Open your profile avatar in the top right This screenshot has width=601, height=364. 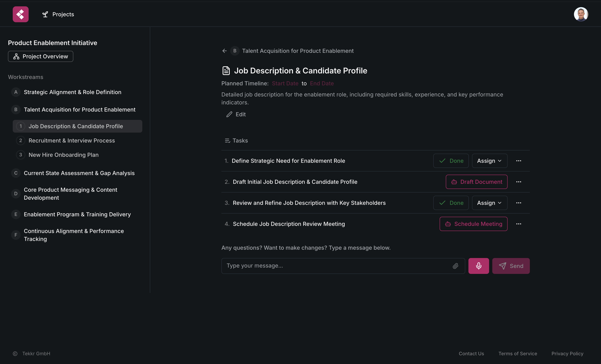click(581, 14)
